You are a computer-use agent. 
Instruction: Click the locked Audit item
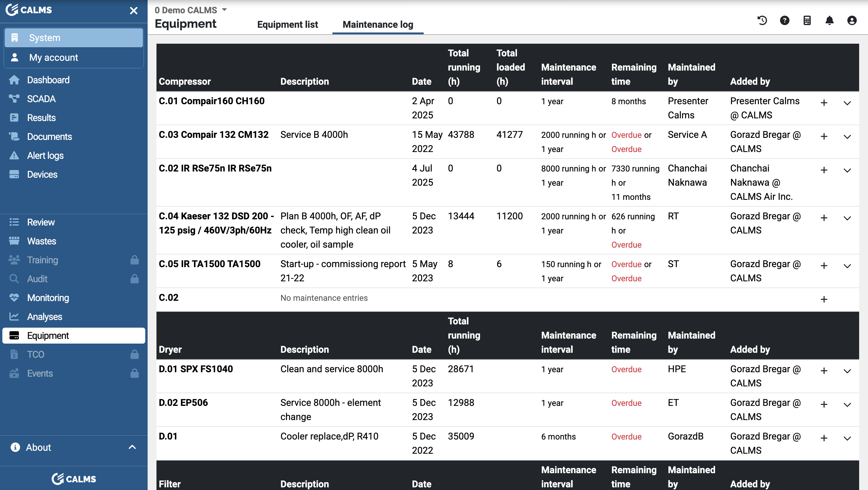click(x=74, y=279)
